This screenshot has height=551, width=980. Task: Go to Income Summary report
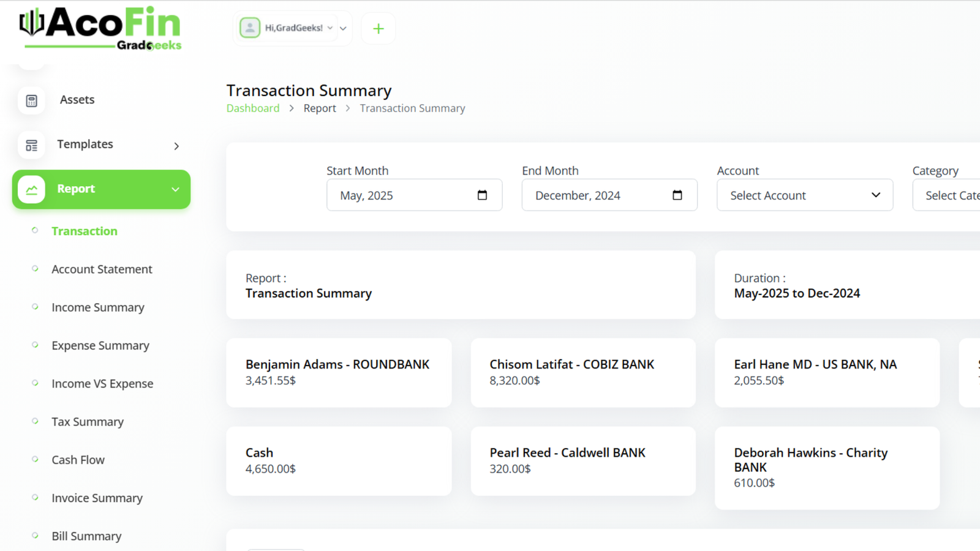click(x=98, y=307)
